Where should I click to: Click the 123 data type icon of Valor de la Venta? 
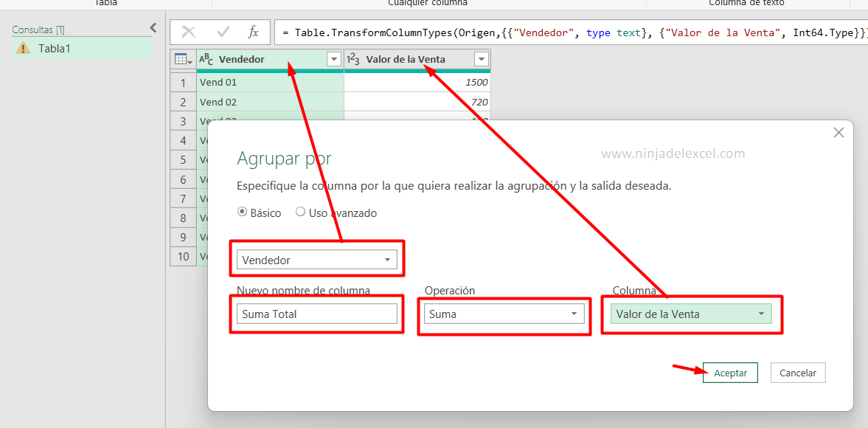pos(353,60)
